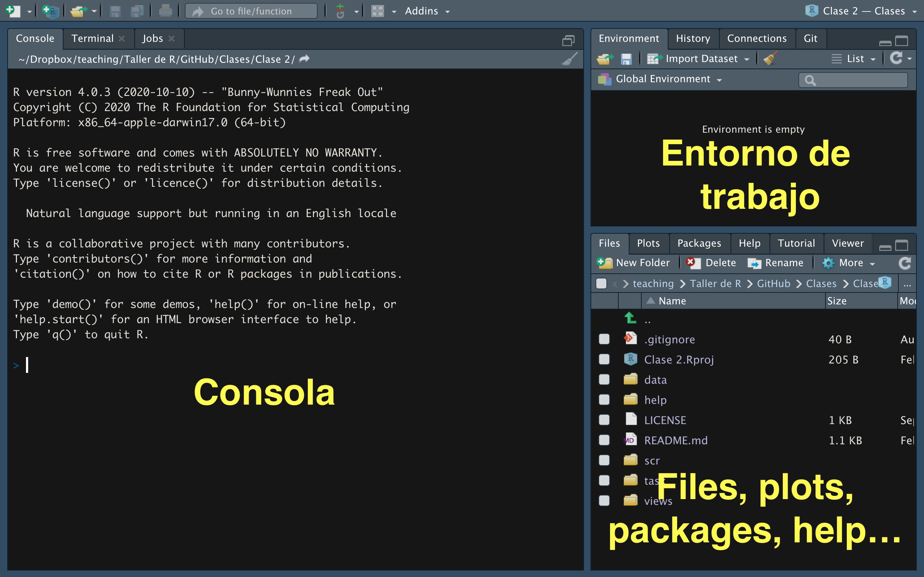Click the new file icon in toolbar
This screenshot has width=924, height=577.
point(13,11)
